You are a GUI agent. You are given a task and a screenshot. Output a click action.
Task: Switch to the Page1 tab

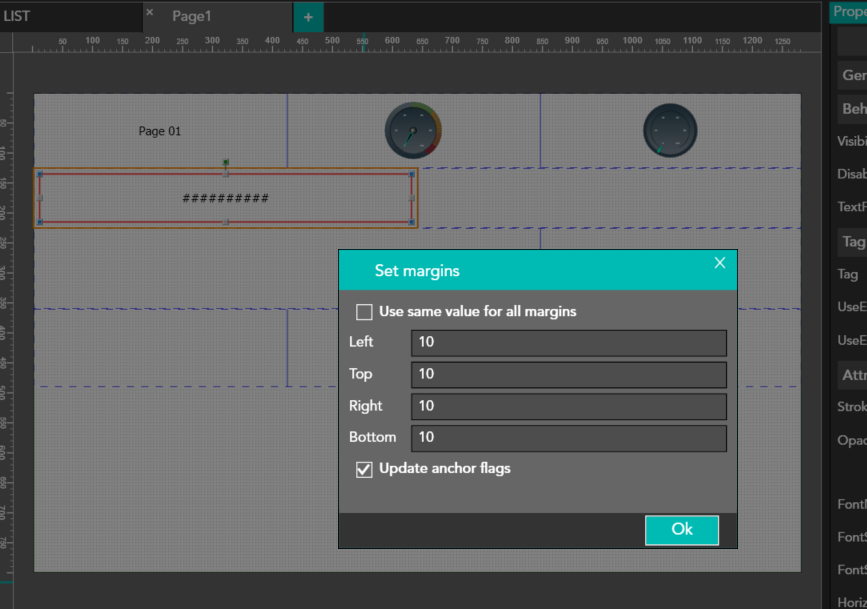pyautogui.click(x=192, y=17)
